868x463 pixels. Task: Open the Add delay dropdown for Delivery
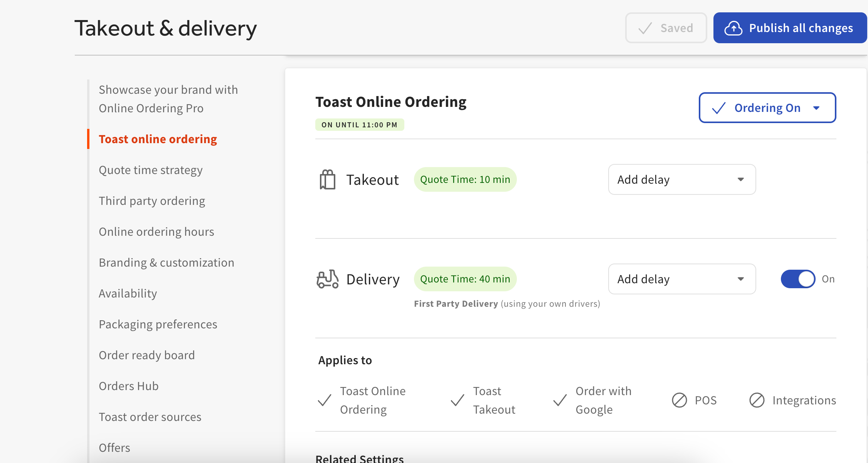point(681,279)
